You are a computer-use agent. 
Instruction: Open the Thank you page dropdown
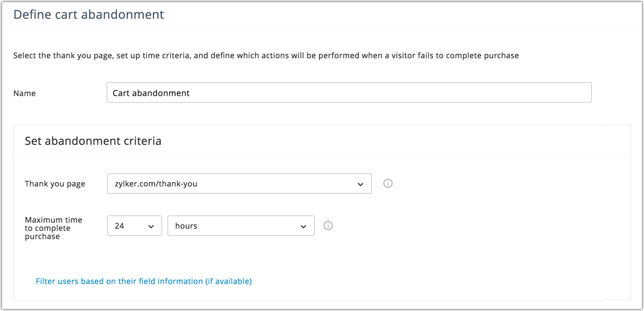point(239,184)
